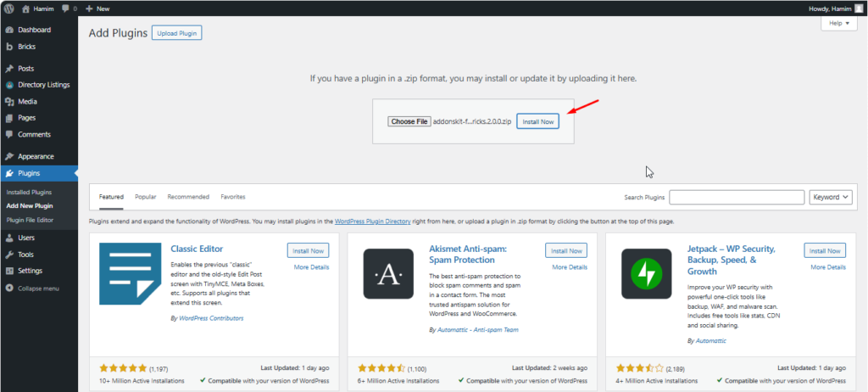Image resolution: width=868 pixels, height=392 pixels.
Task: Open the WordPress Contributors author link
Action: tap(211, 318)
